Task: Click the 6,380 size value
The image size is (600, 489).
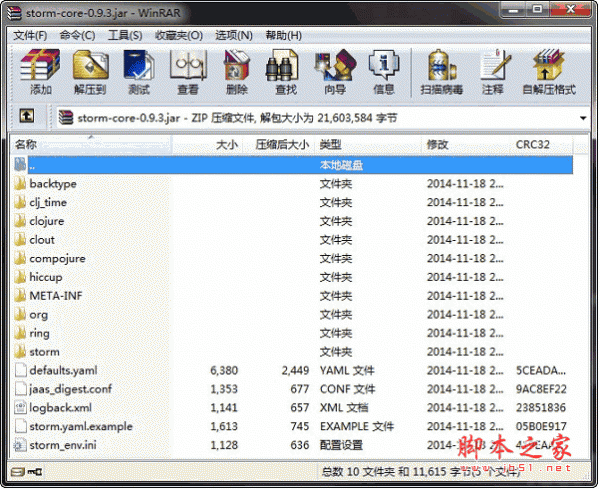Action: (x=224, y=370)
